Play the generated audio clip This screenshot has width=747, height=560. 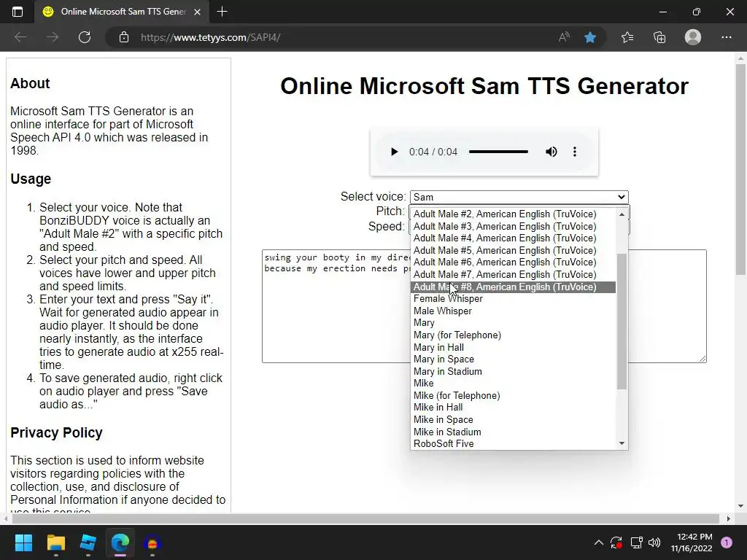394,152
